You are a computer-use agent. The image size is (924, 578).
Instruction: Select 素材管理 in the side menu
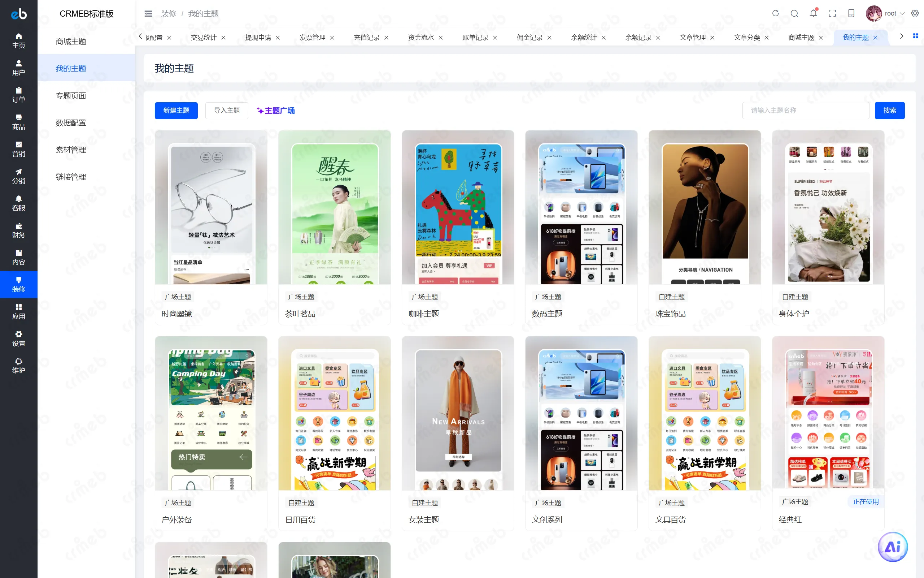(x=86, y=150)
